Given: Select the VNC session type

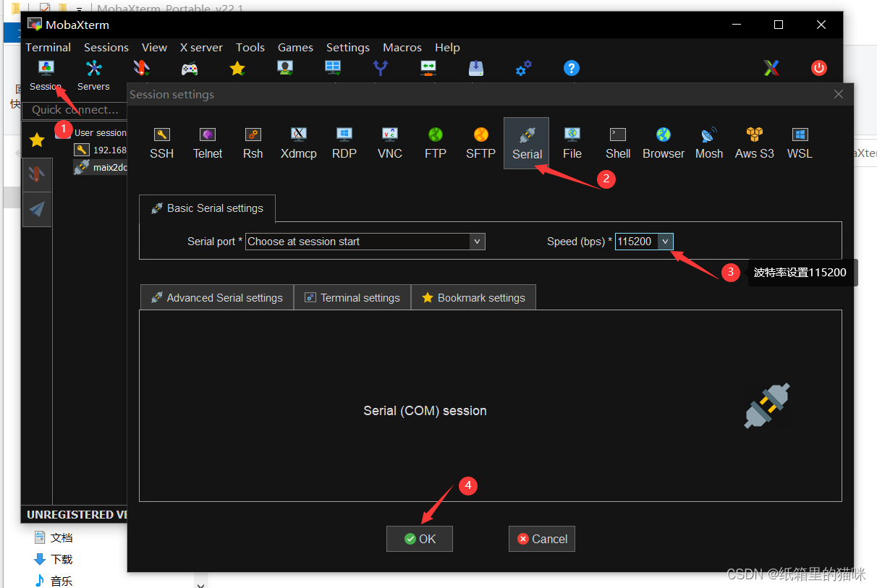Looking at the screenshot, I should 390,143.
